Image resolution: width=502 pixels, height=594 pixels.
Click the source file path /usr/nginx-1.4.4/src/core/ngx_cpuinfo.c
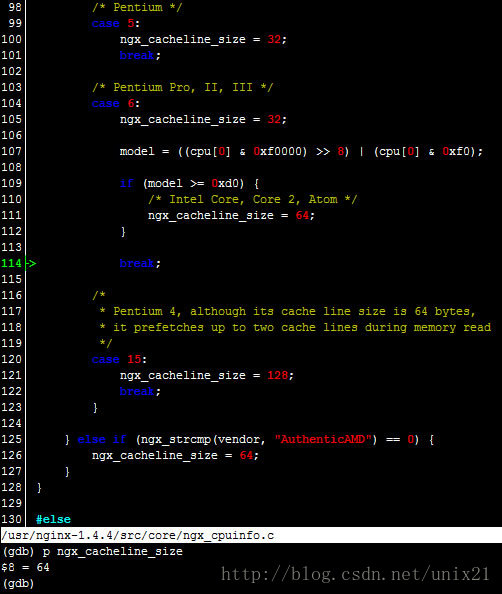coord(138,535)
